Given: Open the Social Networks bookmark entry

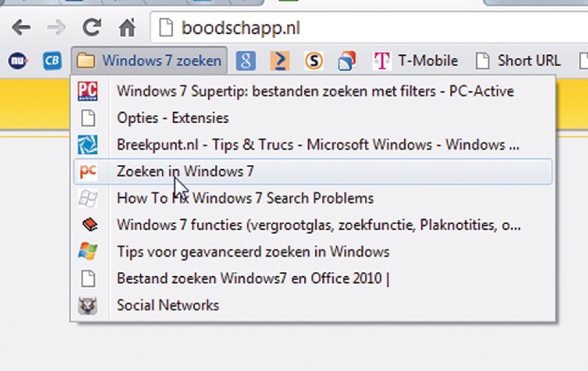Looking at the screenshot, I should (168, 305).
